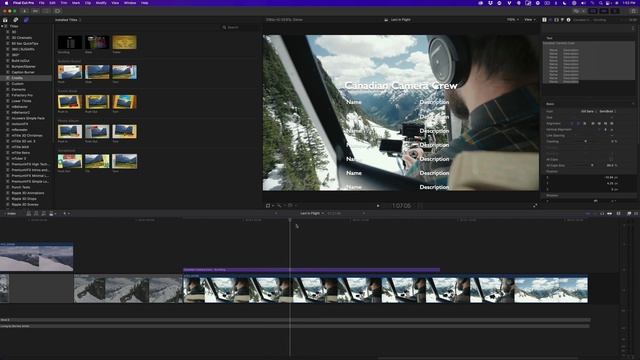640x360 pixels.
Task: Play the viewer video
Action: [x=378, y=206]
